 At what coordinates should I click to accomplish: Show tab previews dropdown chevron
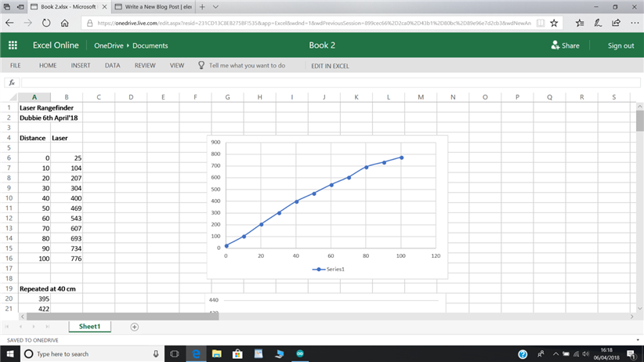215,6
